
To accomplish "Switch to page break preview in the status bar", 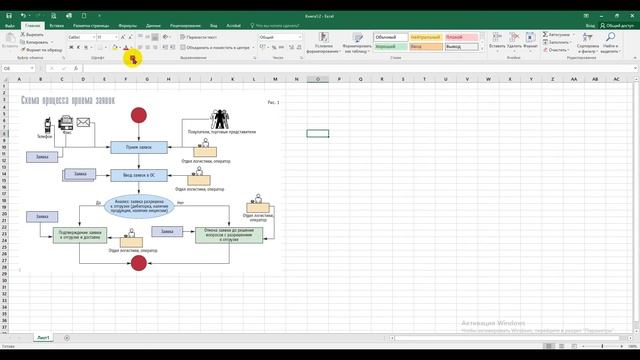I will pos(574,346).
